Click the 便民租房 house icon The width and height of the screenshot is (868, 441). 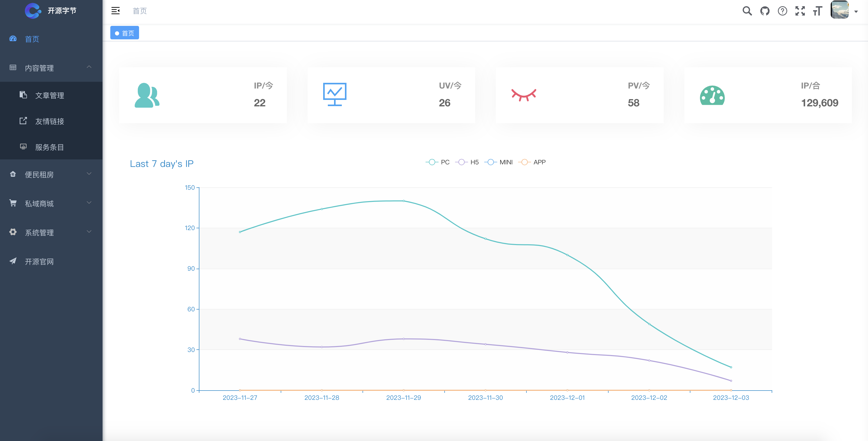tap(13, 174)
